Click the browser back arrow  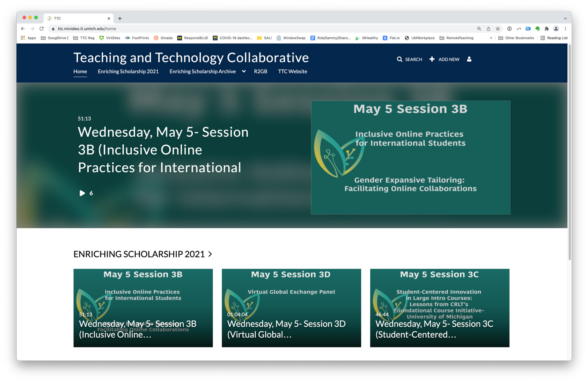23,29
